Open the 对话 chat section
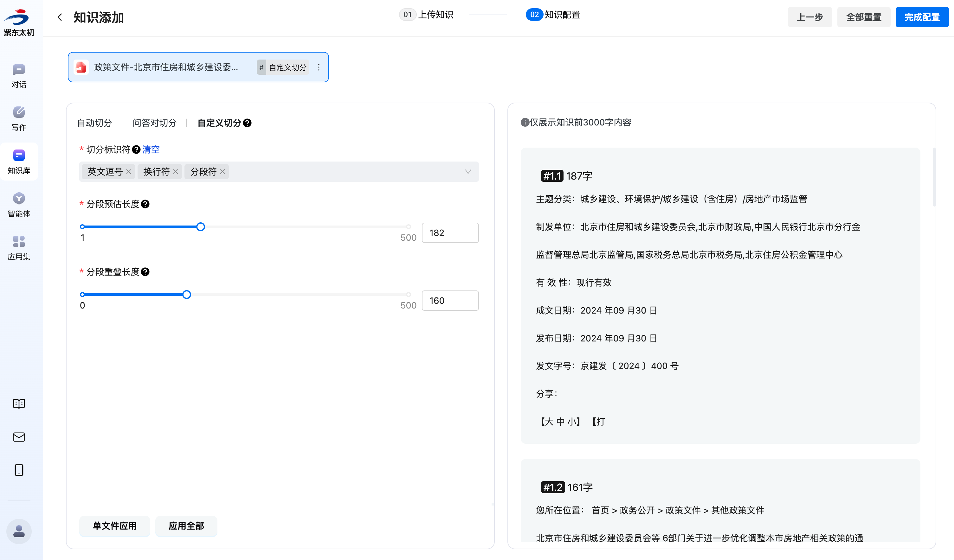Viewport: 954px width, 560px height. click(x=19, y=76)
